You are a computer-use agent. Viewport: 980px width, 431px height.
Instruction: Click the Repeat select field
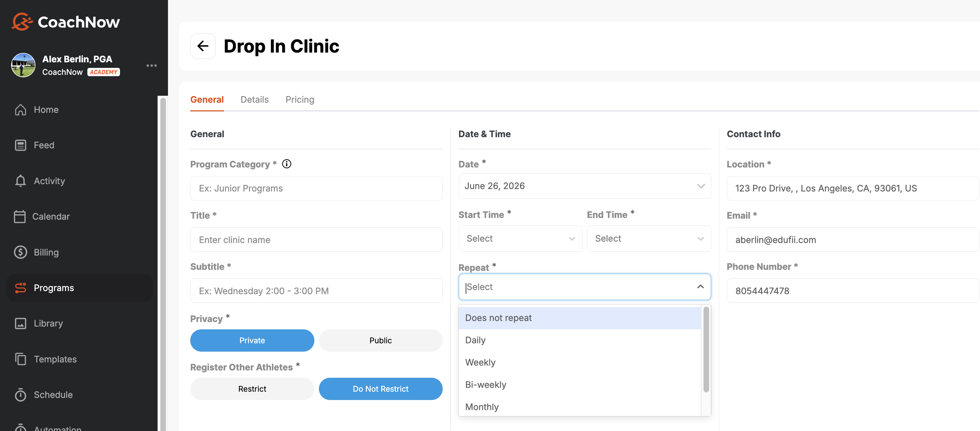pyautogui.click(x=584, y=287)
